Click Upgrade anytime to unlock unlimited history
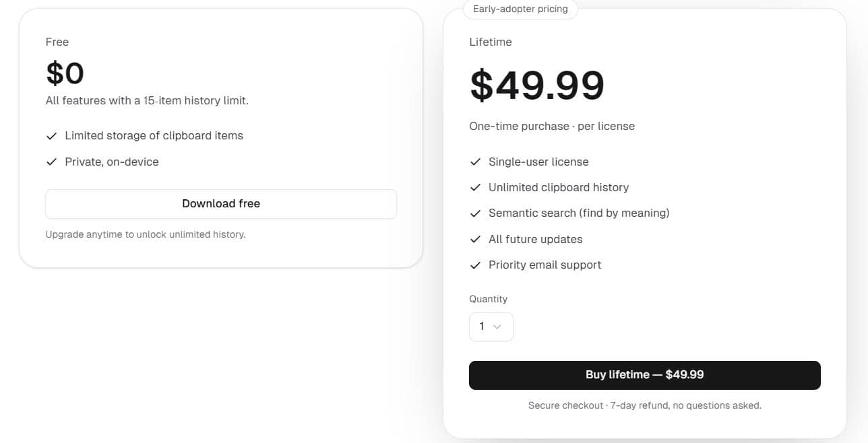Viewport: 868px width, 443px height. (146, 234)
